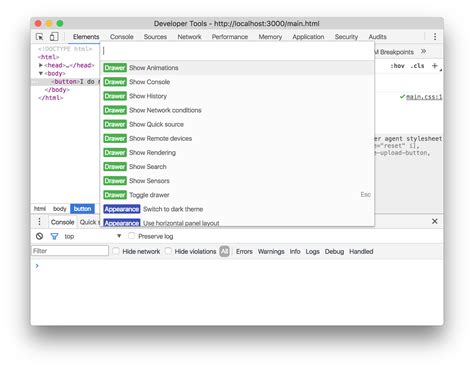The height and width of the screenshot is (369, 474).
Task: Run the Show Quick source command
Action: tap(237, 124)
